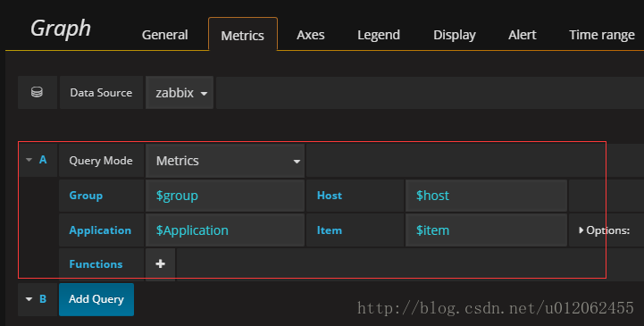The image size is (644, 326).
Task: Edit the $group field
Action: coord(225,196)
